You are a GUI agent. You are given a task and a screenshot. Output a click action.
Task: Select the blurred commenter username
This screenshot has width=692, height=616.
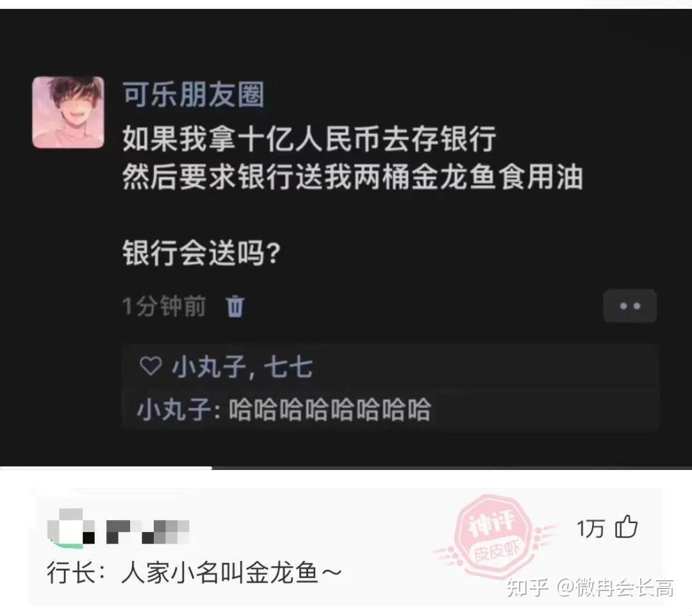click(148, 531)
